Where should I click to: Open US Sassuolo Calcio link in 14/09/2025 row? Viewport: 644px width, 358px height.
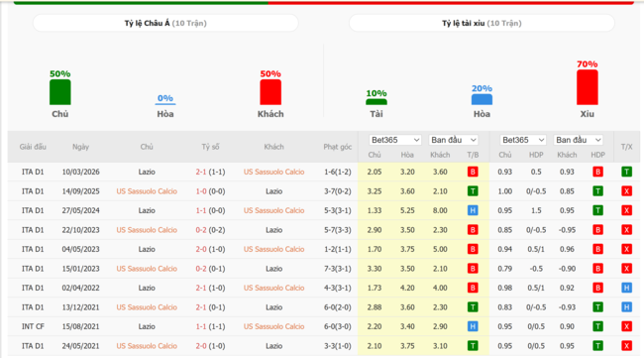[147, 191]
